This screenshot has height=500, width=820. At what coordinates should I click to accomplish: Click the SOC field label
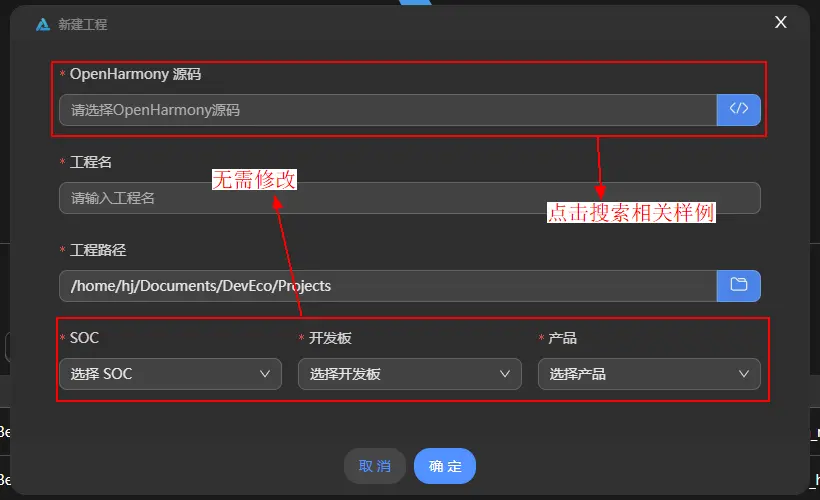84,338
